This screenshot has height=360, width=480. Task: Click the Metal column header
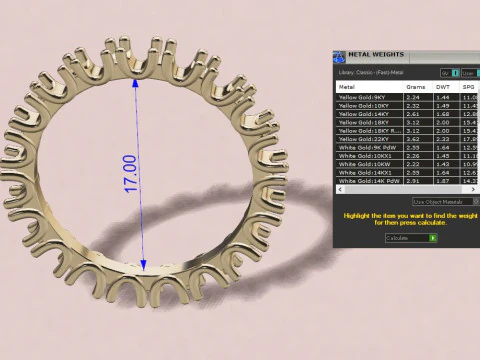pos(369,87)
